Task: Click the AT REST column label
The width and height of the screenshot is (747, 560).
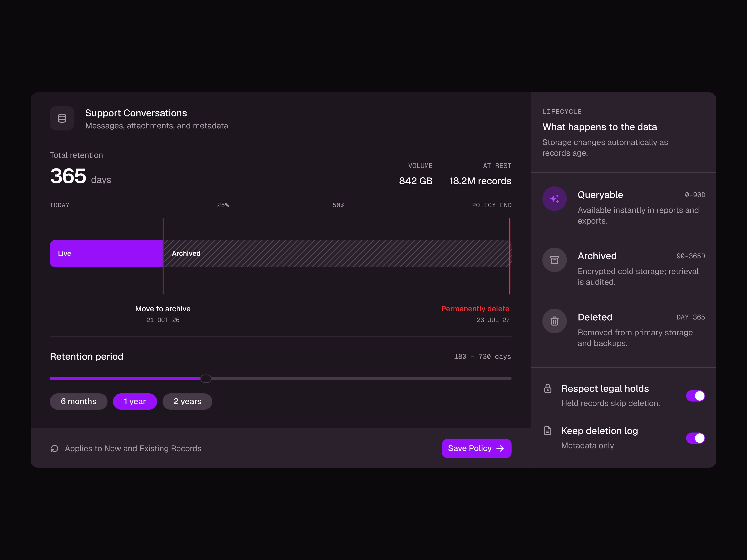Action: [x=497, y=166]
